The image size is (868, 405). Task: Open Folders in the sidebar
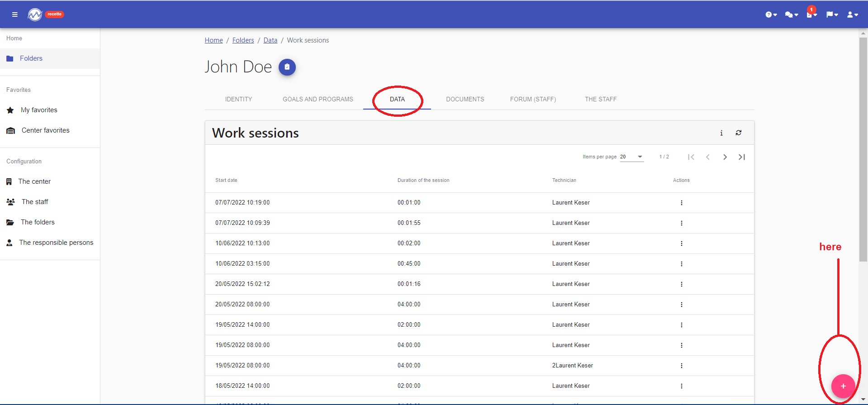coord(50,58)
